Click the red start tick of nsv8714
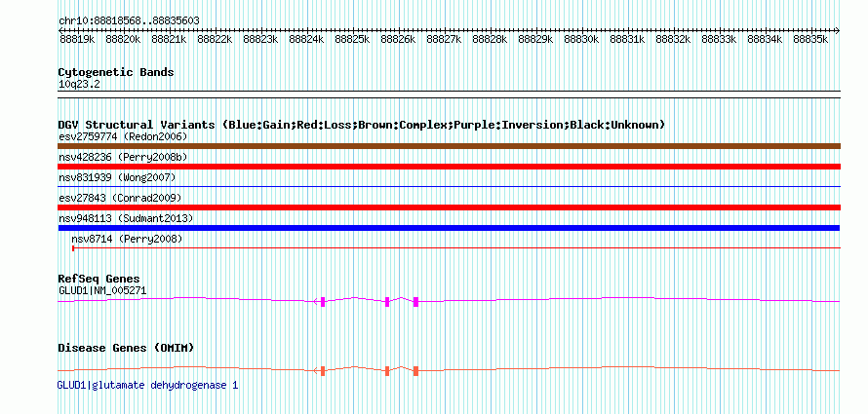 coord(73,248)
